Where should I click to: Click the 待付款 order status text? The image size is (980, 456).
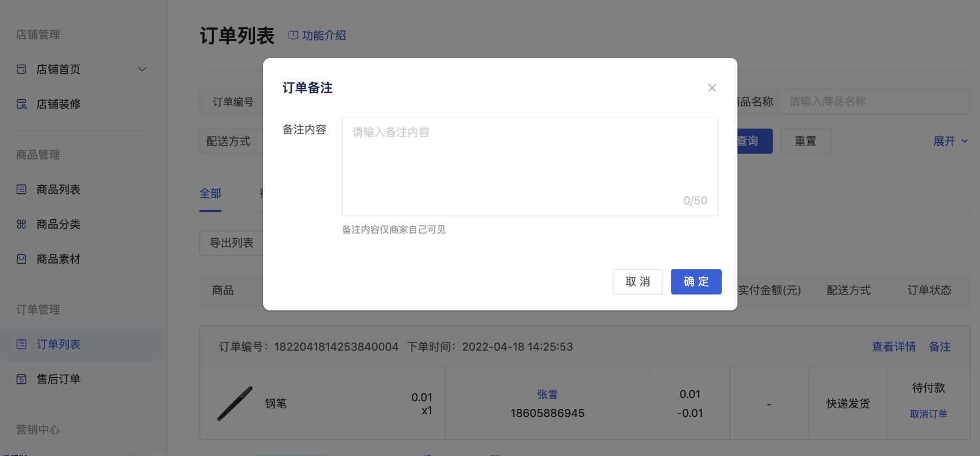click(928, 388)
